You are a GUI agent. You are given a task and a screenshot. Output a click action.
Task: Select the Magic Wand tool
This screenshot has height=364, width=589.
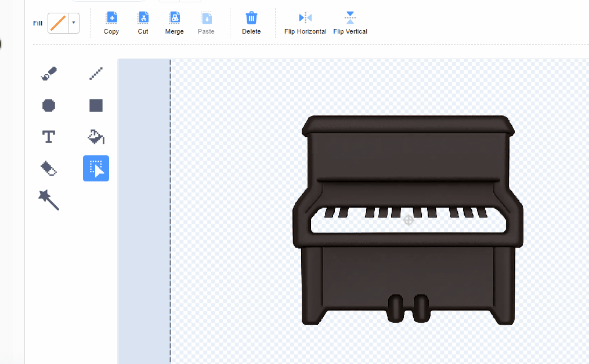(49, 200)
